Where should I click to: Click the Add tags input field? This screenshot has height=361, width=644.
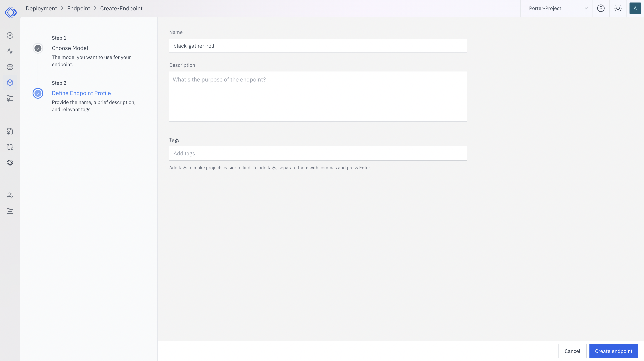tap(318, 153)
